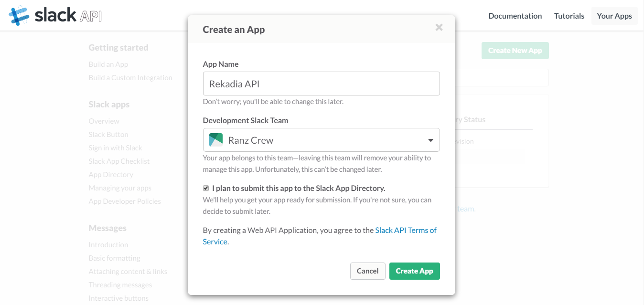Go to the Tutorials page
The height and width of the screenshot is (305, 644).
569,16
